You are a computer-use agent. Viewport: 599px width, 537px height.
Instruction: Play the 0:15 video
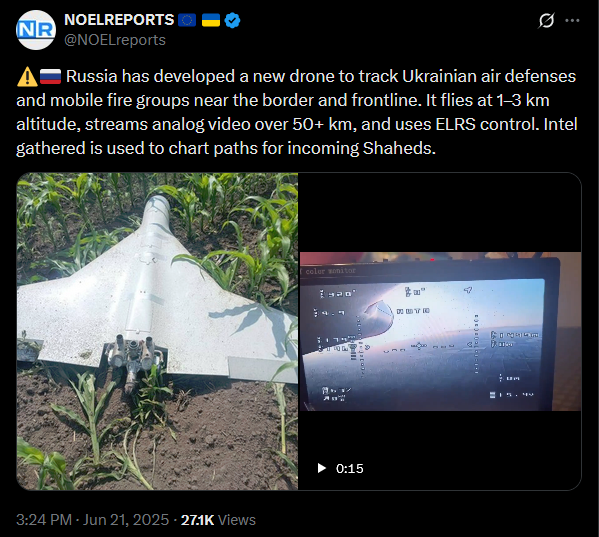[322, 468]
